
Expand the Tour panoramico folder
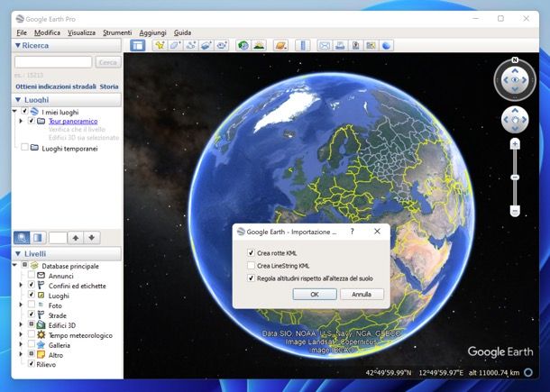(21, 121)
